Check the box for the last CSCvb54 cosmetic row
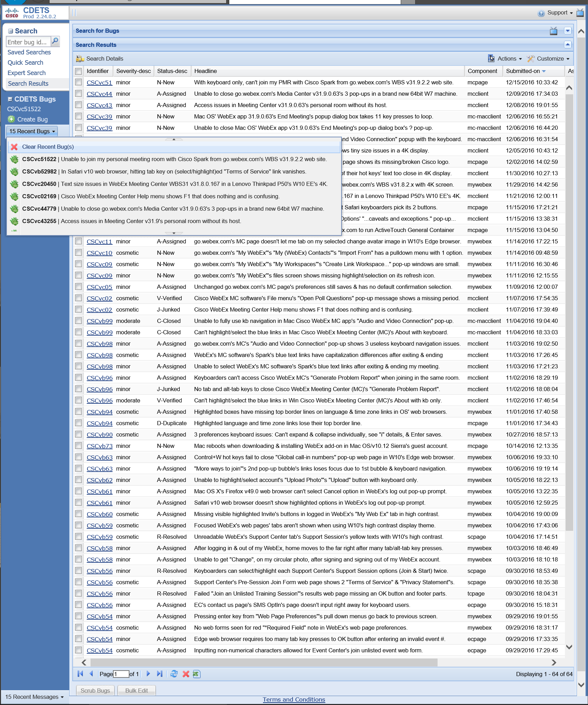Image resolution: width=588 pixels, height=705 pixels. point(78,650)
